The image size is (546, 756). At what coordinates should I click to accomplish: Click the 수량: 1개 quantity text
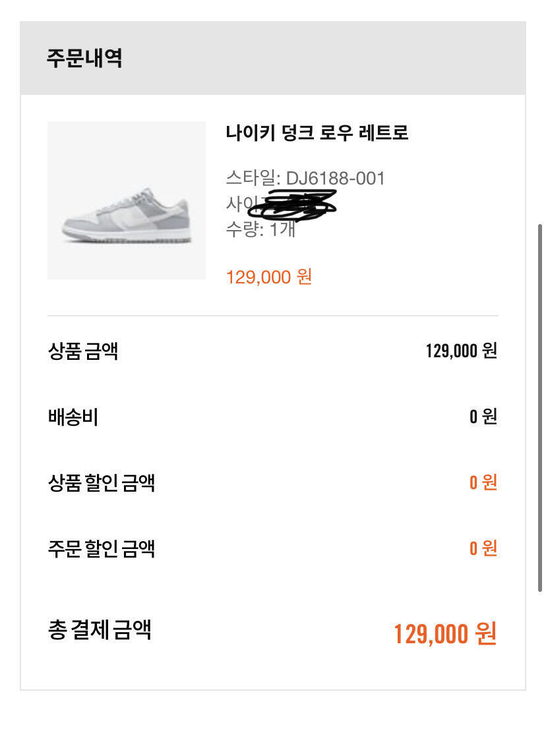point(260,230)
